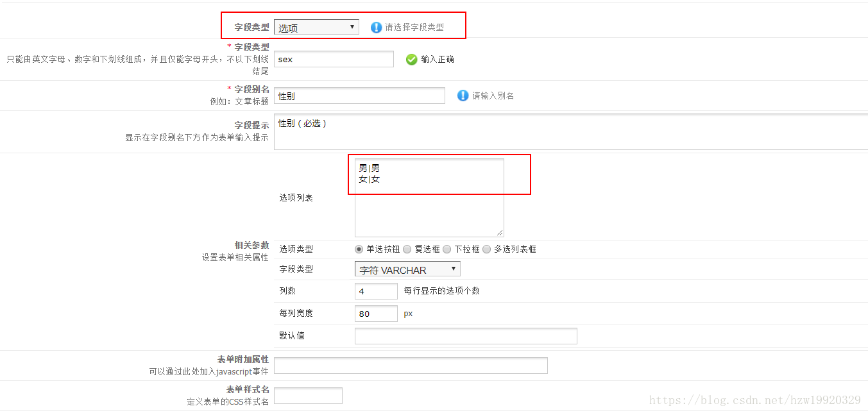Click the 列数 input with value 4

[376, 291]
